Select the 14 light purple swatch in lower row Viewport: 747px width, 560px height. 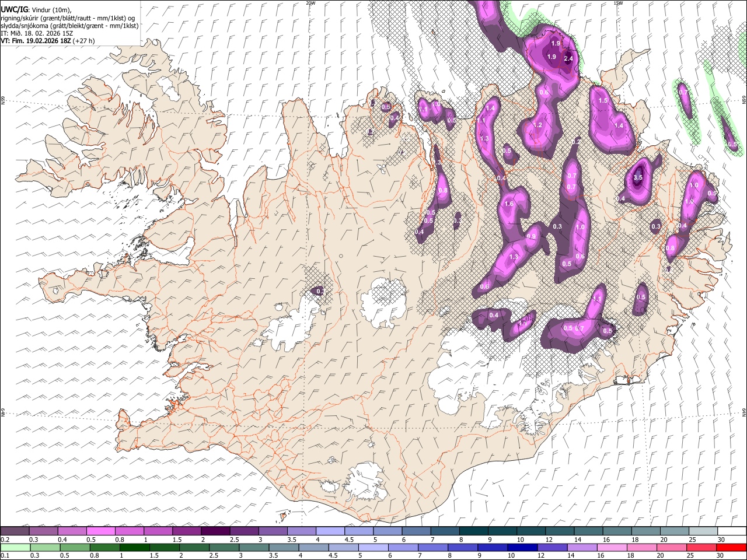pyautogui.click(x=581, y=547)
